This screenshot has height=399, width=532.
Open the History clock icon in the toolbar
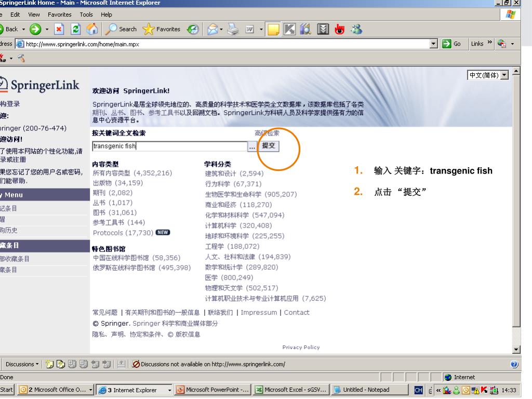pyautogui.click(x=193, y=30)
